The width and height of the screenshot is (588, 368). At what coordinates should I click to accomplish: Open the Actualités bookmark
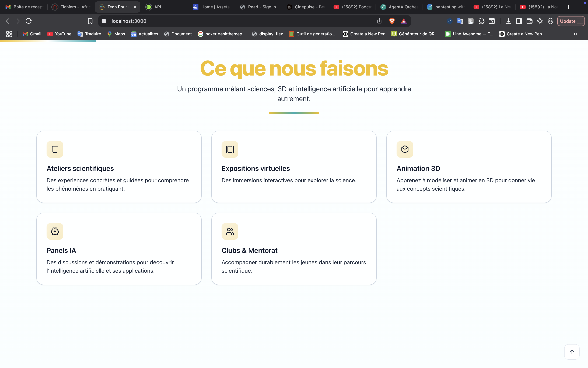(x=145, y=34)
